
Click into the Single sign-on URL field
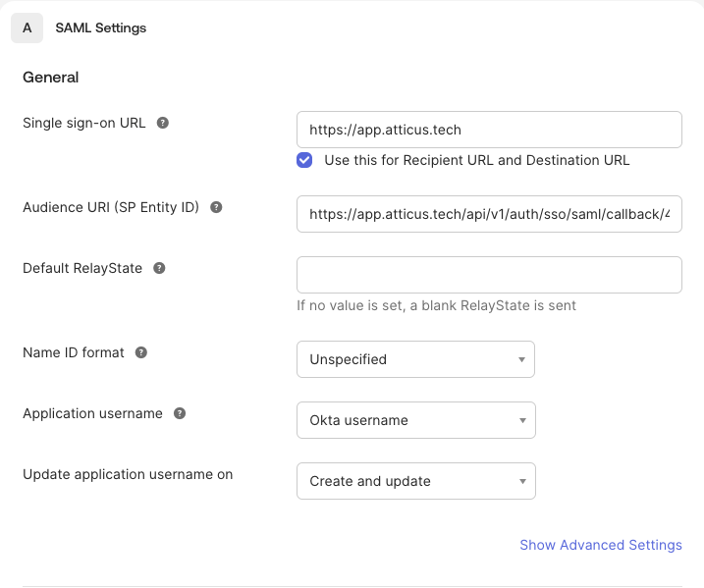click(489, 130)
